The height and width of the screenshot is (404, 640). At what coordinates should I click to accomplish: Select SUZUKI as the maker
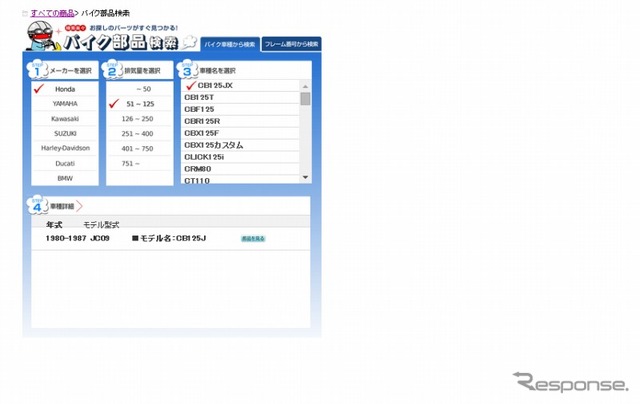pos(65,133)
